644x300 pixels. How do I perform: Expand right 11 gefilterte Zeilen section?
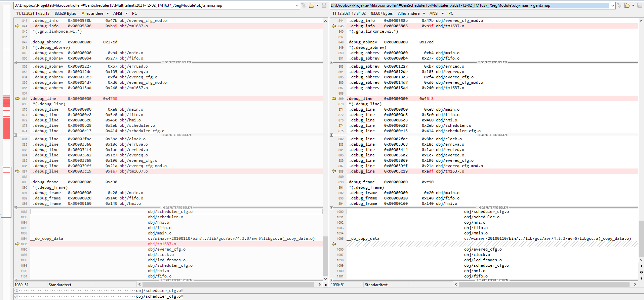click(331, 62)
